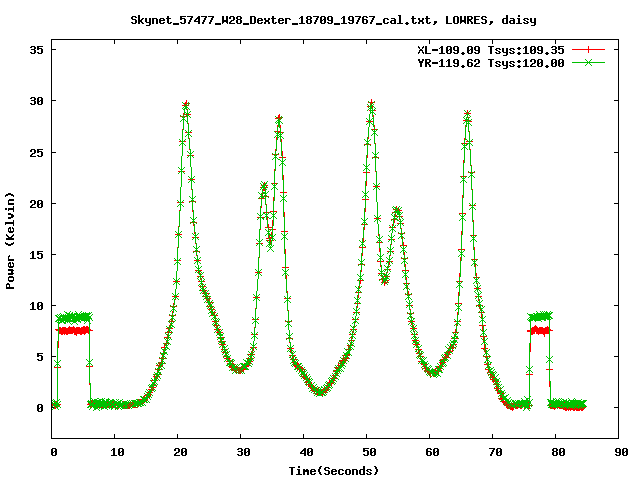Viewport: 640px width, 480px height.
Task: Click the green line sample in legend
Action: [x=588, y=62]
